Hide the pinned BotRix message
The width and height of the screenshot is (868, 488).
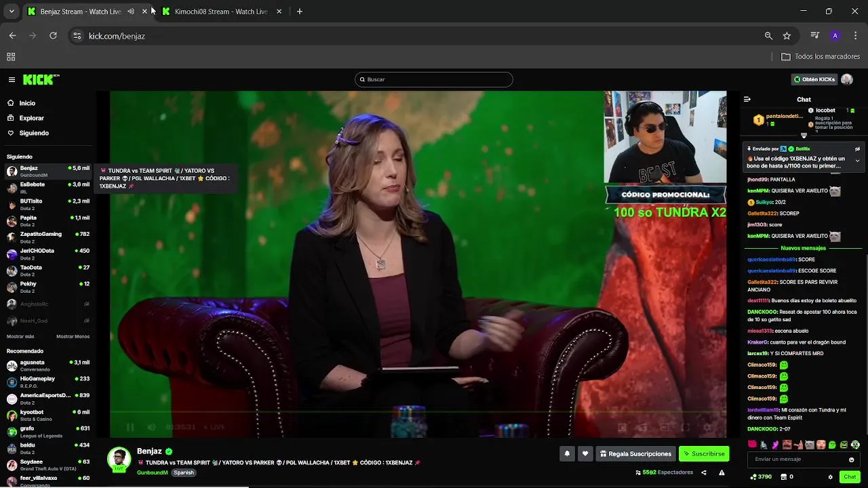tap(857, 148)
